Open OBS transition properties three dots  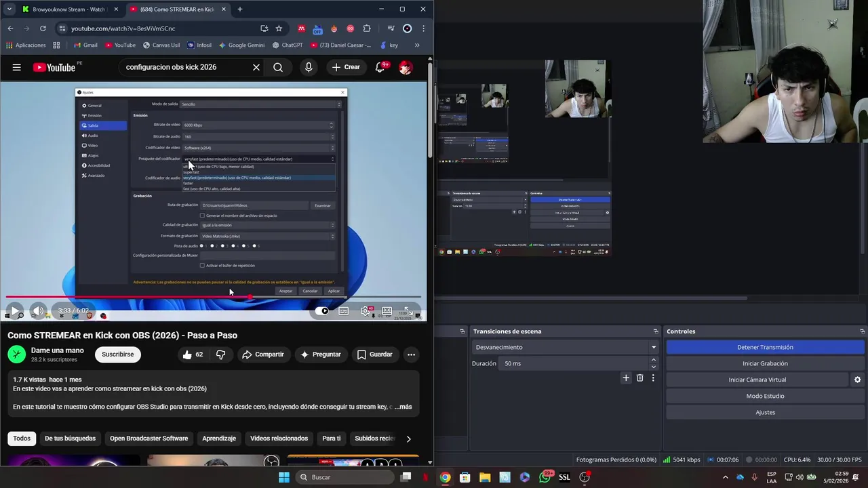653,378
